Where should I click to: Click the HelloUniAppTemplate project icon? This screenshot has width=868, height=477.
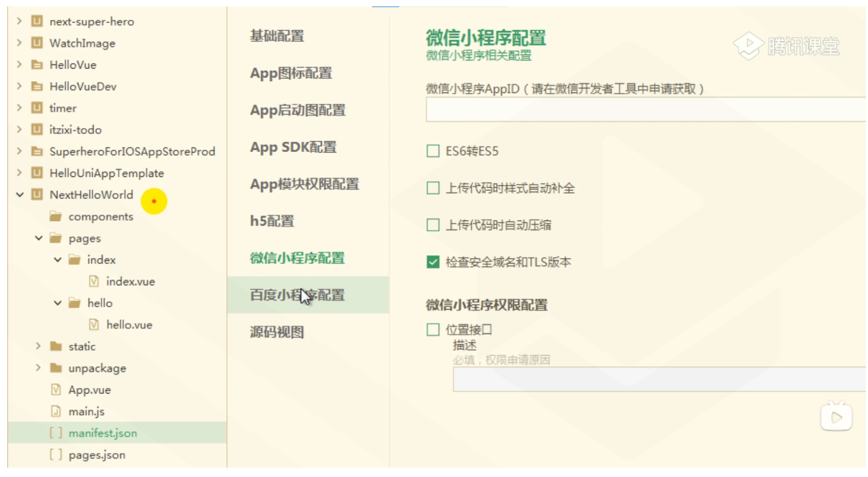37,173
